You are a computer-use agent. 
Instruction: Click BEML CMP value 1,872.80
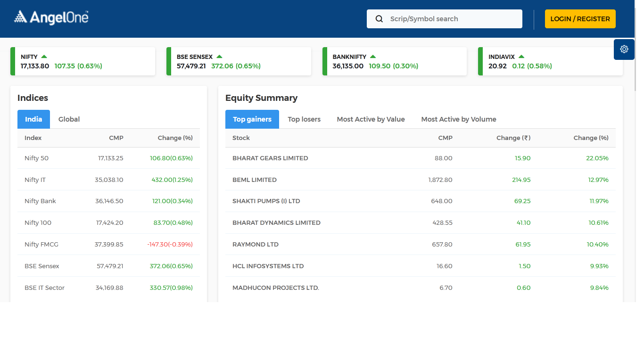coord(440,180)
